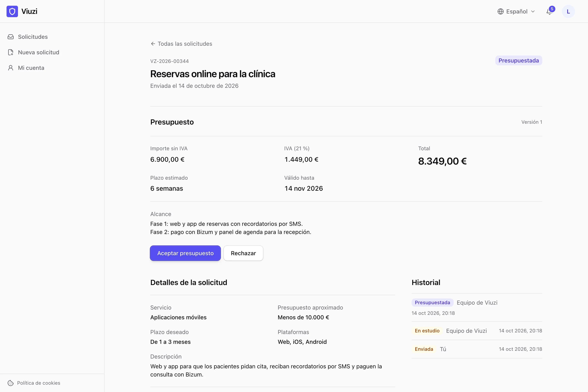Open the user avatar labeled L
The image size is (588, 392).
point(568,11)
